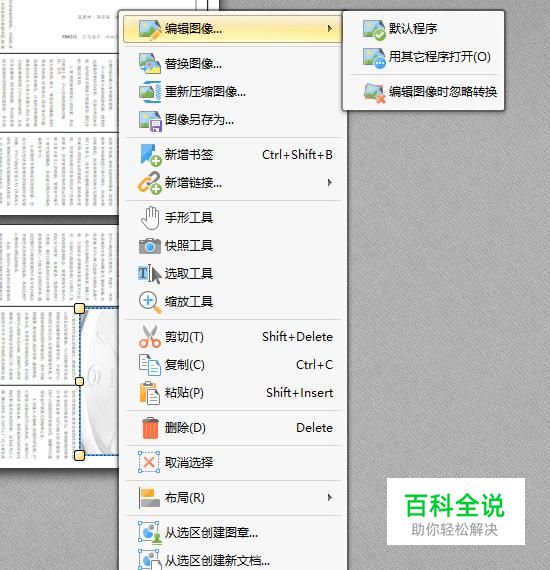
Task: Click the Layout (布局) icon
Action: coord(149,498)
